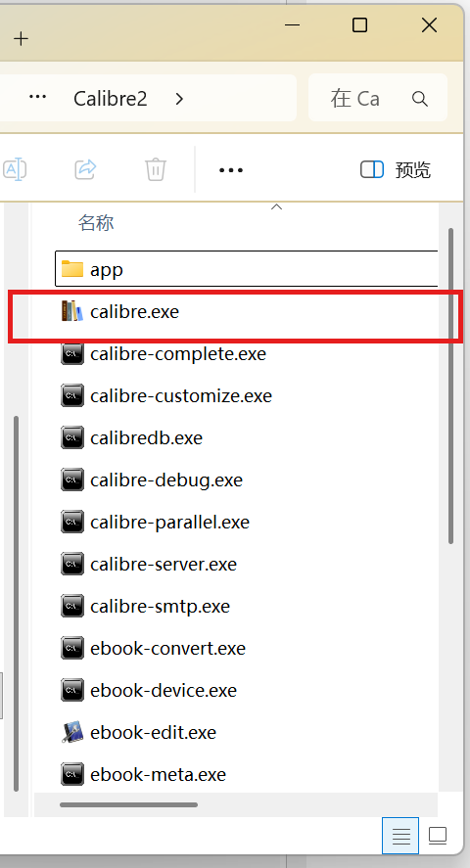Click the calibredb.exe file name
470x868 pixels.
146,437
